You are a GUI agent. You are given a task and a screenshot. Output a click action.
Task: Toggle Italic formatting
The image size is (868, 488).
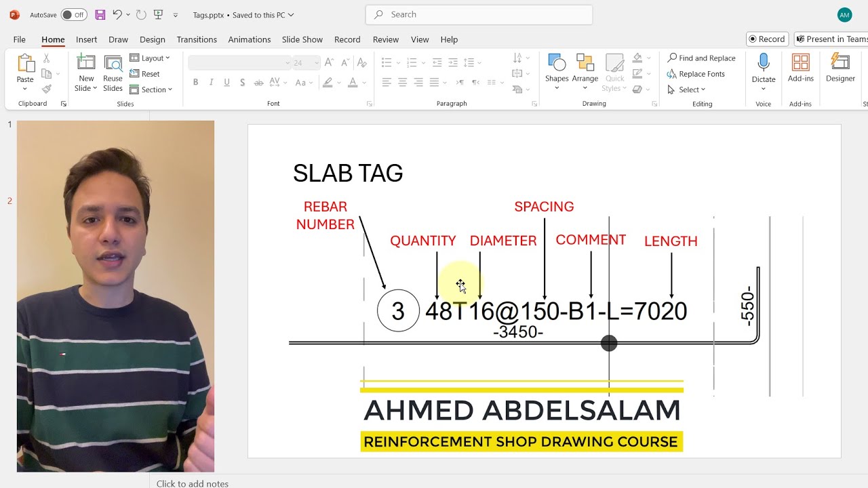[x=211, y=83]
